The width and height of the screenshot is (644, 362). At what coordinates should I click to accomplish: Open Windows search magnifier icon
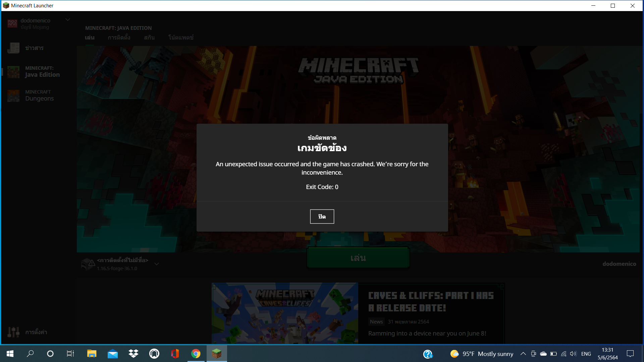point(30,354)
